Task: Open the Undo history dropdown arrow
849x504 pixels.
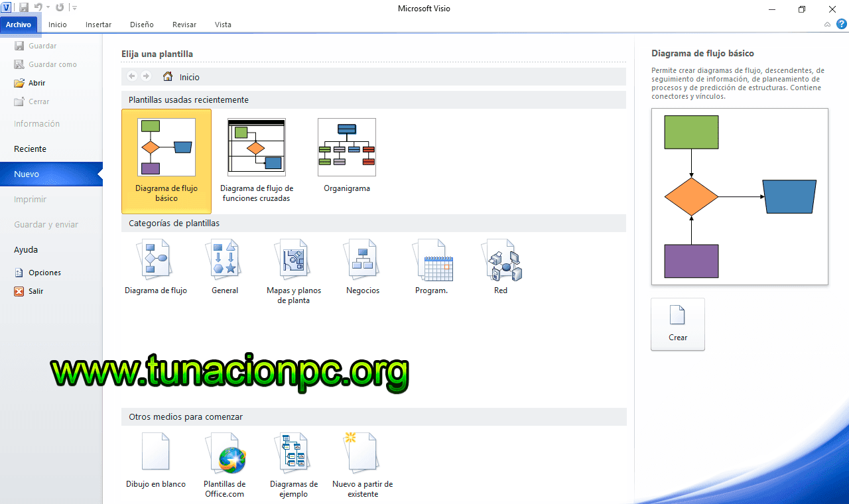Action: tap(48, 8)
